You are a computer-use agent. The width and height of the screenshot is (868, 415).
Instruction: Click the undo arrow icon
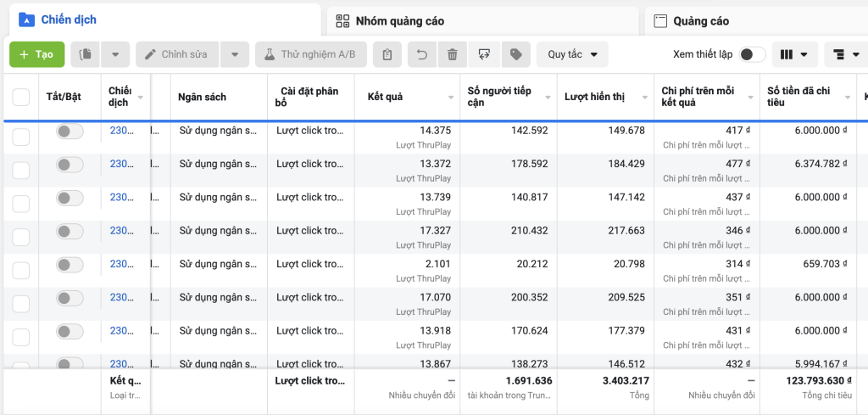pos(421,54)
